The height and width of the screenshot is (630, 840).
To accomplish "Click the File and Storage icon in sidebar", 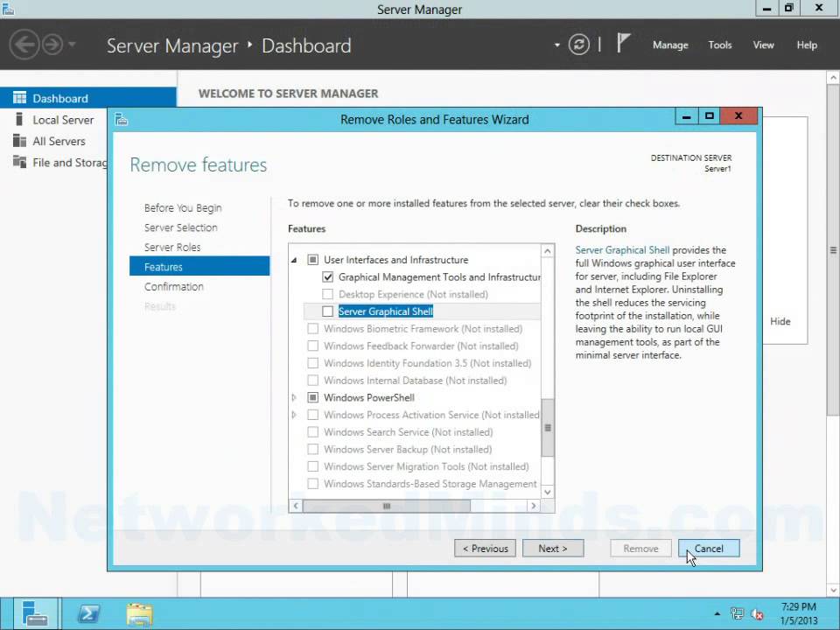I will click(x=19, y=162).
